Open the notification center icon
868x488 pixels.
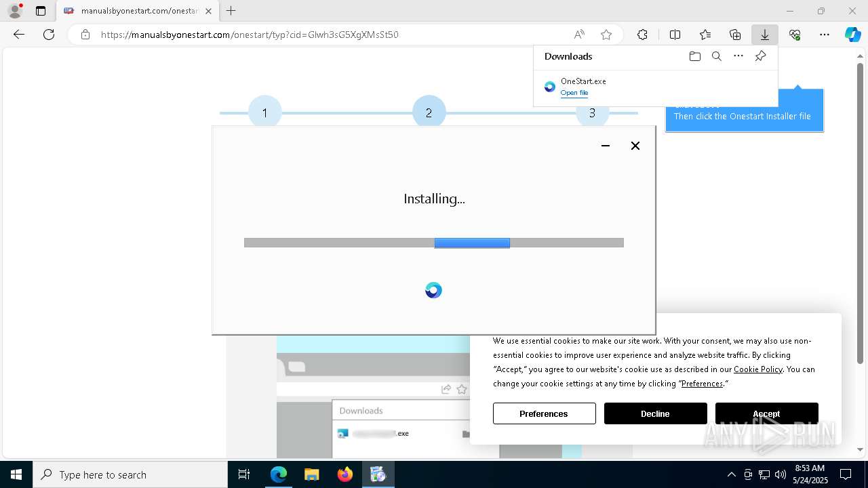pos(846,474)
